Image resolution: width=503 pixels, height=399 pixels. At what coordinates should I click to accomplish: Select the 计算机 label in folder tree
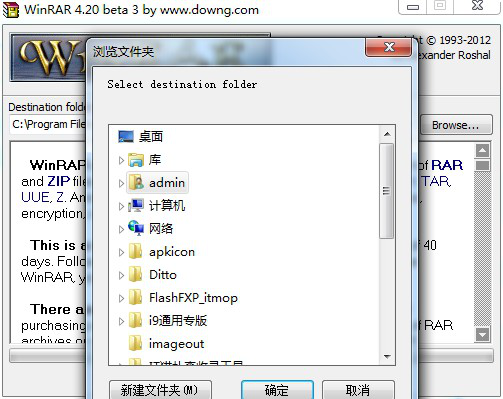167,206
